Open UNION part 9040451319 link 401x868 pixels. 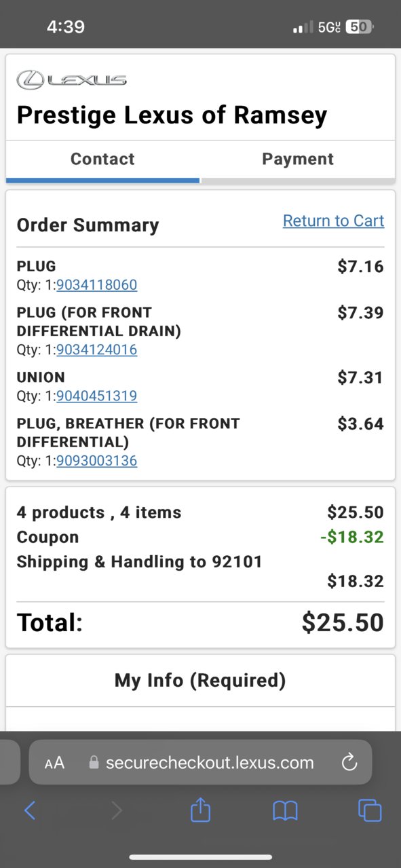pos(97,396)
